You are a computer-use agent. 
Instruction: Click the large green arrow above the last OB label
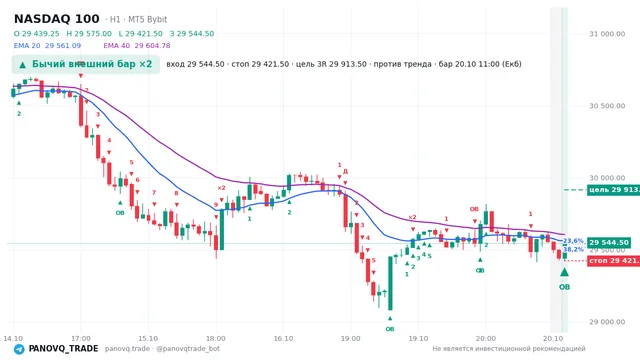[x=564, y=272]
